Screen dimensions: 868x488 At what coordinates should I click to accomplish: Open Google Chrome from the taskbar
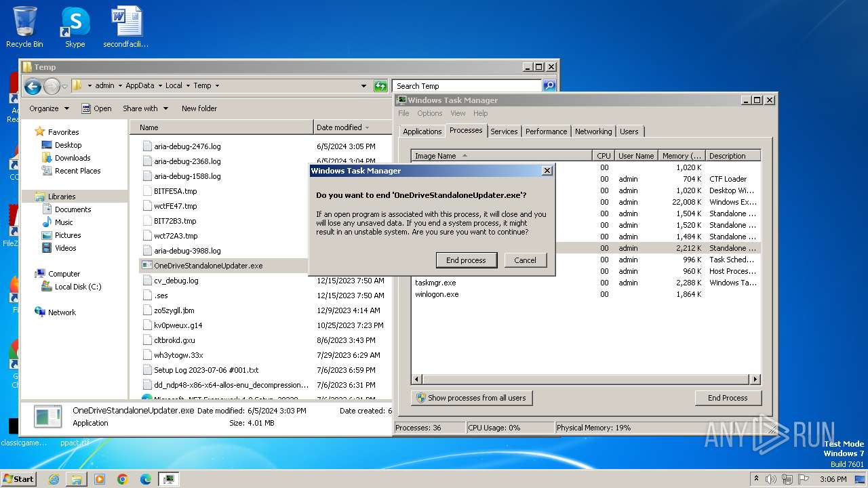point(123,479)
